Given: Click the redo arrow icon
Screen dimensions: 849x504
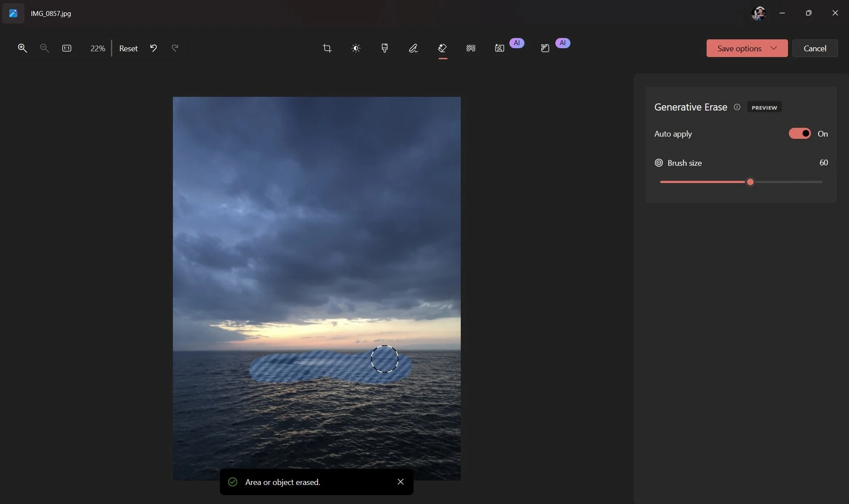Looking at the screenshot, I should tap(175, 48).
